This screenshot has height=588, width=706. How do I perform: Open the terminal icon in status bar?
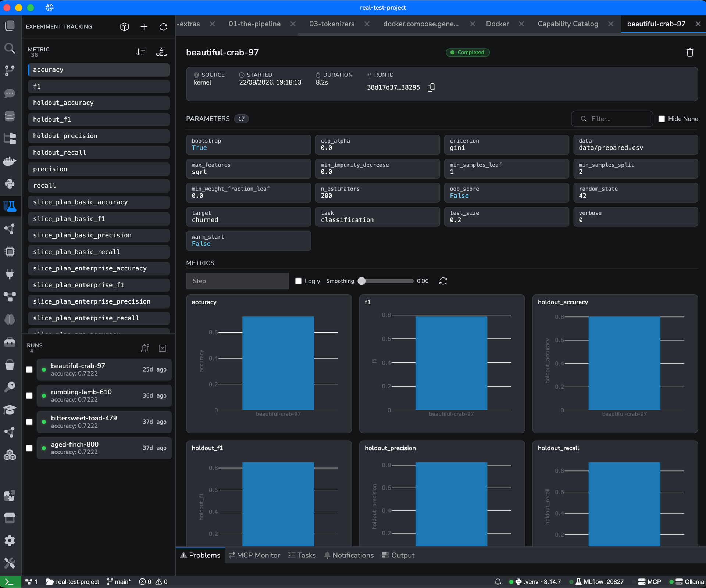tap(10, 582)
